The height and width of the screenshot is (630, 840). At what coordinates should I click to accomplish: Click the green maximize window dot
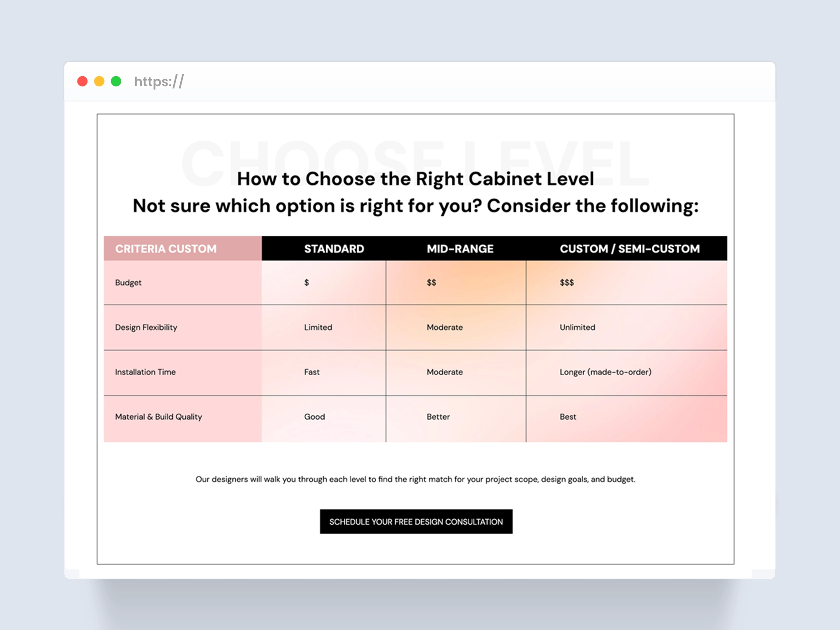116,81
